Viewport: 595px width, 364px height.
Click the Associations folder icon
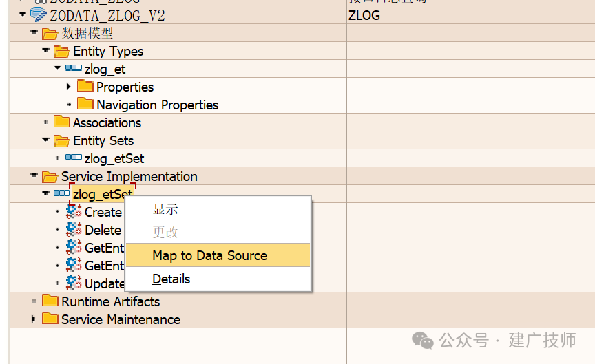click(x=62, y=122)
